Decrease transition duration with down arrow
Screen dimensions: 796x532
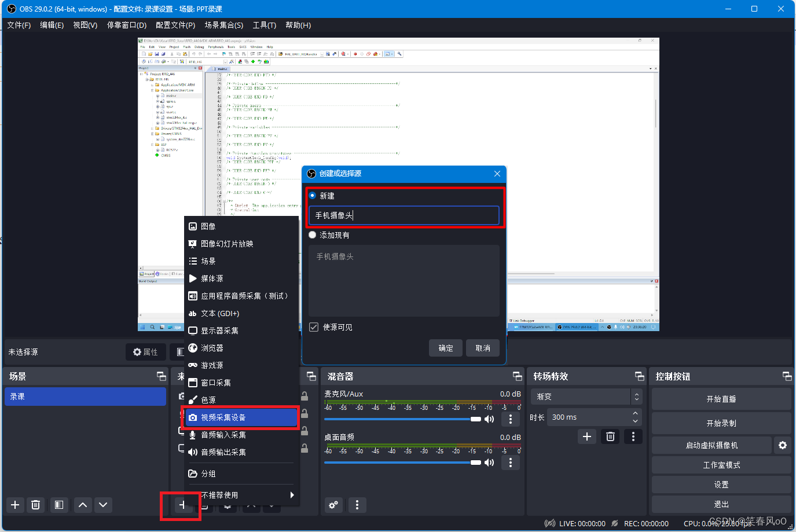click(636, 421)
